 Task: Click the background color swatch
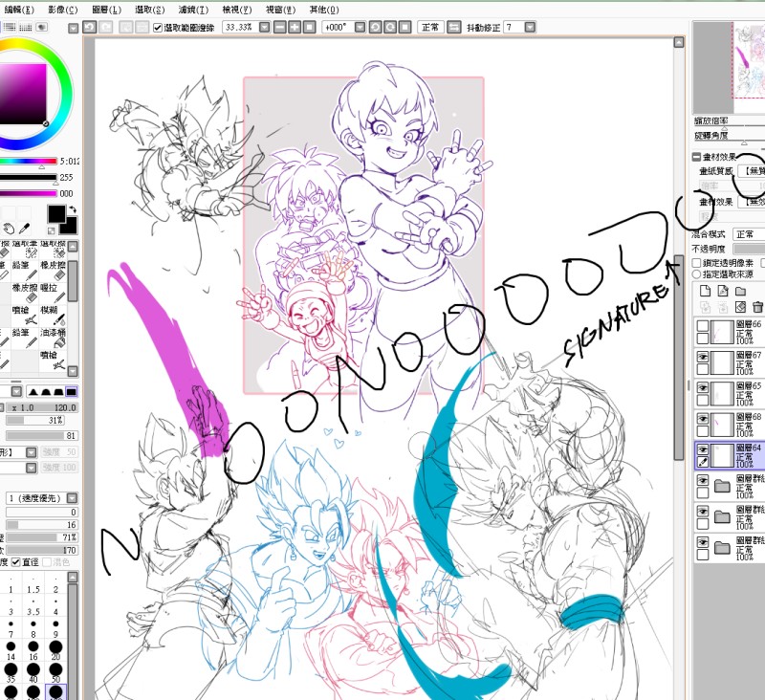71,227
